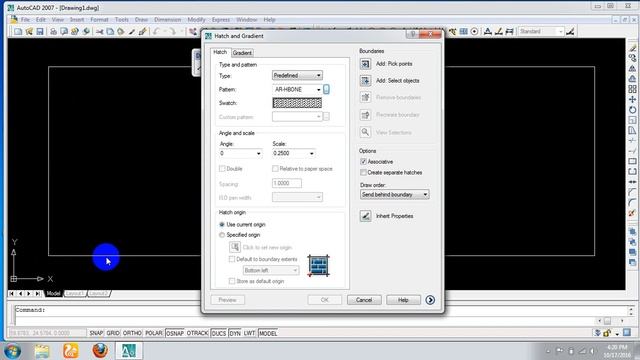Screen dimensions: 640x360
Task: Click the Windows Start orb
Action: click(12, 351)
